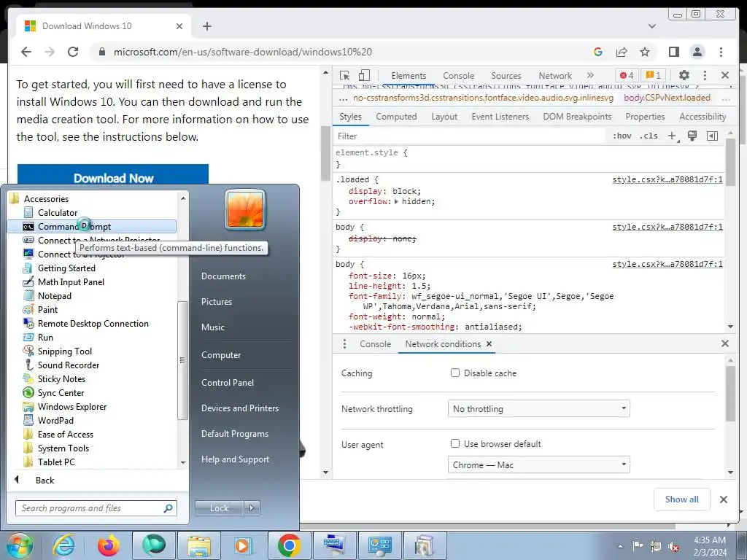Click the Lock button

click(x=219, y=508)
